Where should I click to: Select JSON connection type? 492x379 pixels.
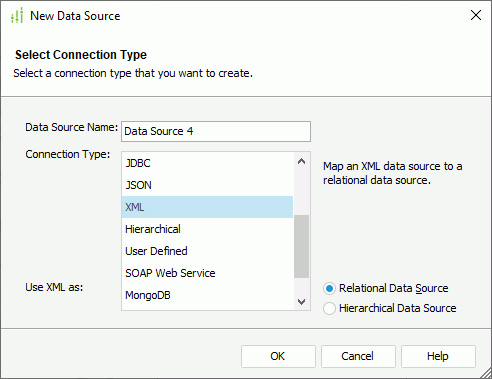207,185
